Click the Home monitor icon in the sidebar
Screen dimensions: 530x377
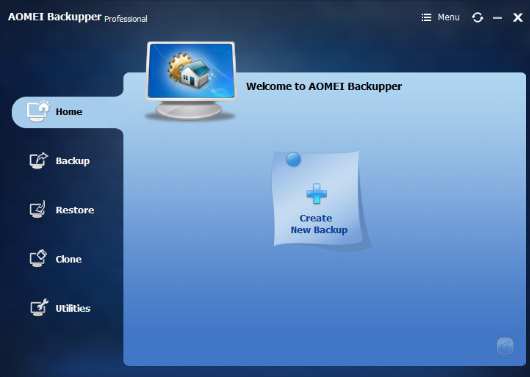point(38,112)
